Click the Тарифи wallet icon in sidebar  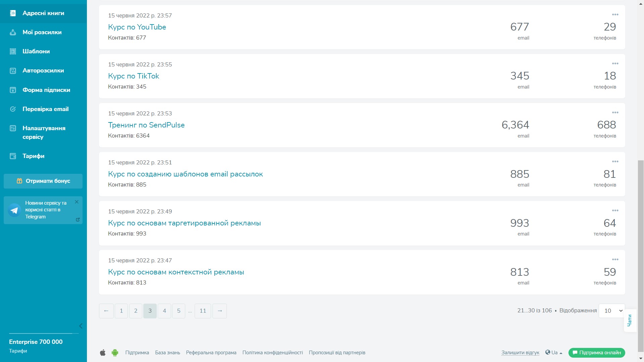tap(13, 156)
